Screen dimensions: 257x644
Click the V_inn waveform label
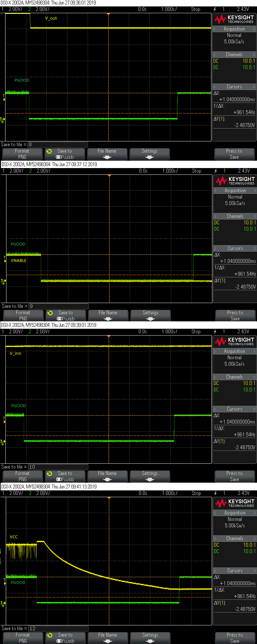pyautogui.click(x=15, y=353)
